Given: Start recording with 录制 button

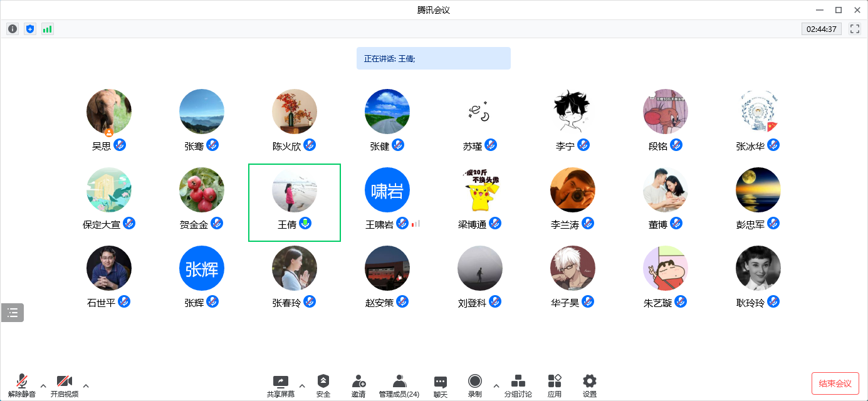Looking at the screenshot, I should click(475, 385).
